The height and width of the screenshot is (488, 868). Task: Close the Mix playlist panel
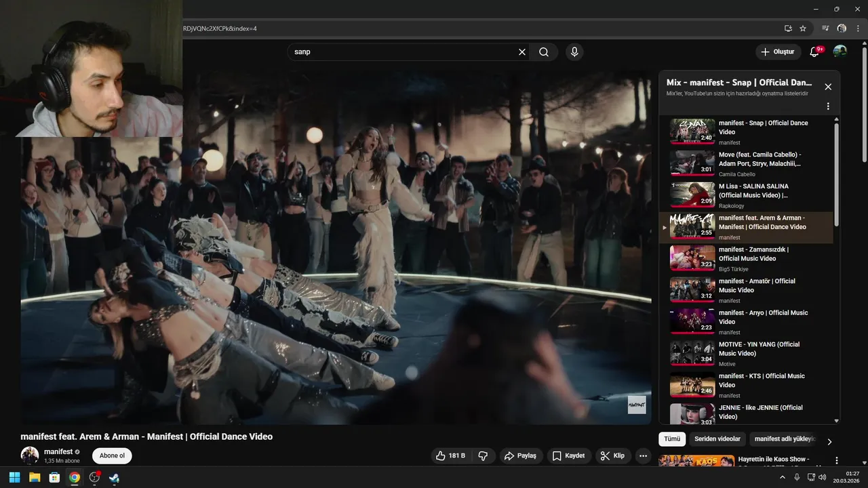(x=828, y=87)
